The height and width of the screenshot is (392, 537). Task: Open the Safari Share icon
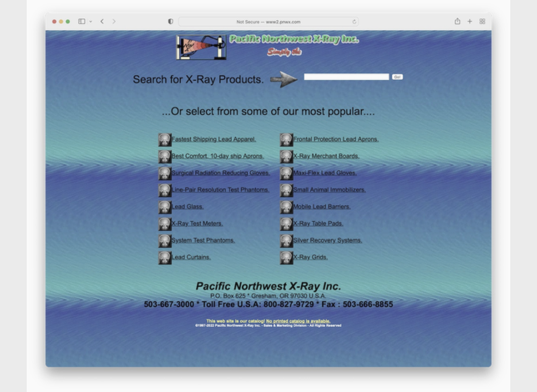(457, 22)
